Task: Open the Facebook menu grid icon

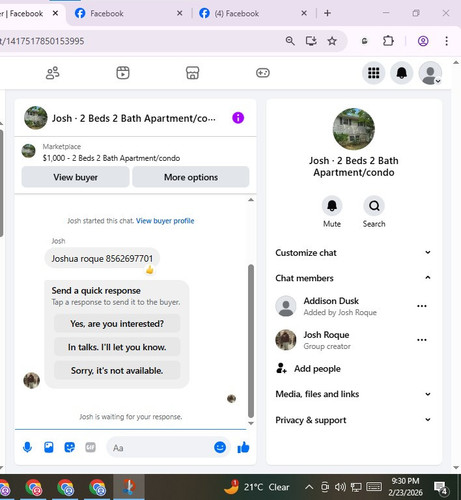Action: 373,73
